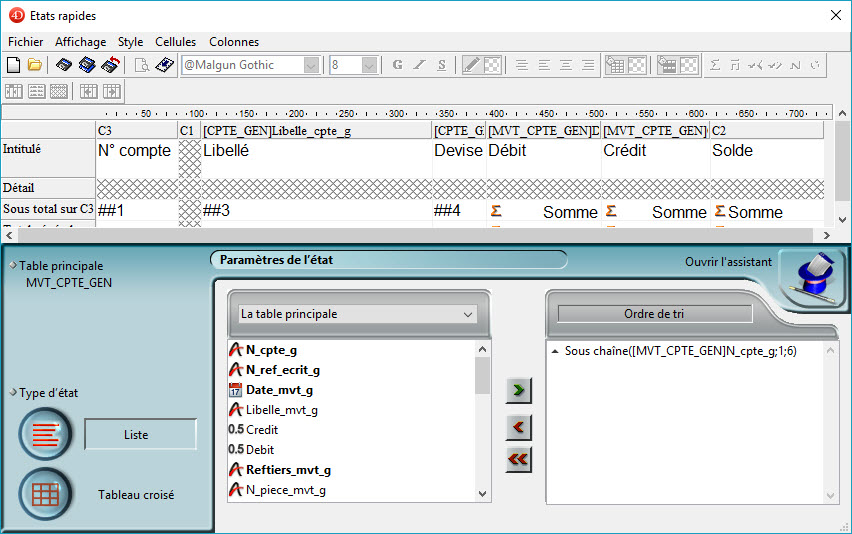
Task: Open the Fichier menu
Action: (x=26, y=42)
